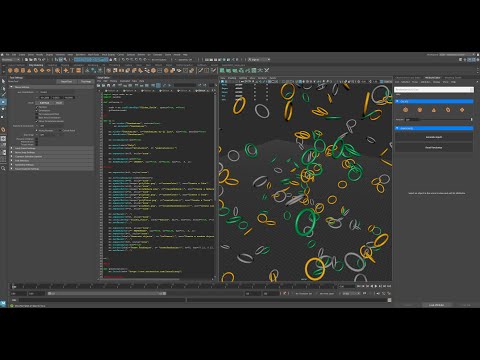Open the History menu in Script Editor
The image size is (480, 360).
(114, 81)
